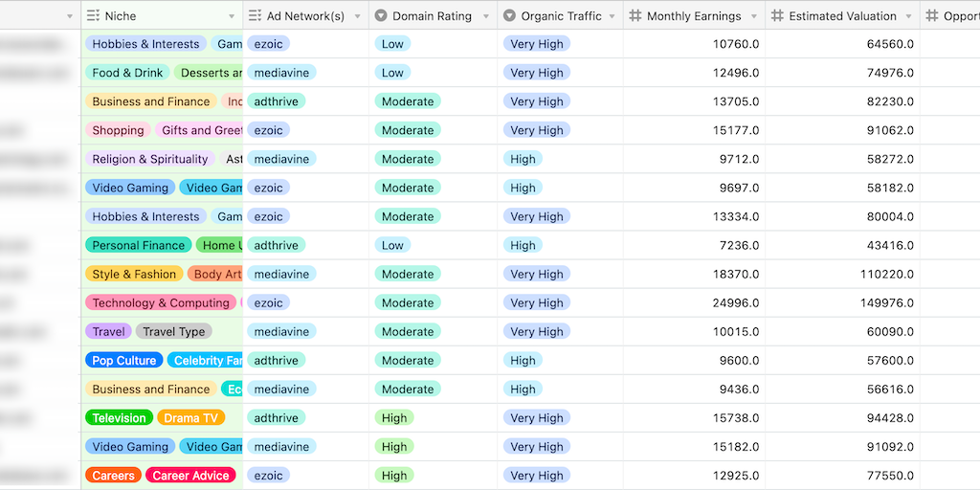Expand the Monthly Earnings column menu arrow

(754, 16)
